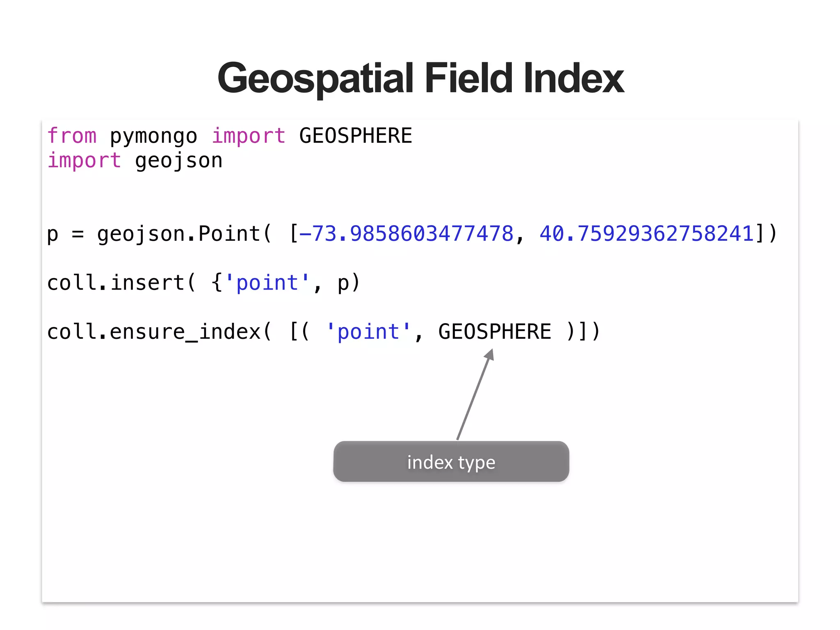Click the closing ')])' of ensure_index

tap(583, 332)
